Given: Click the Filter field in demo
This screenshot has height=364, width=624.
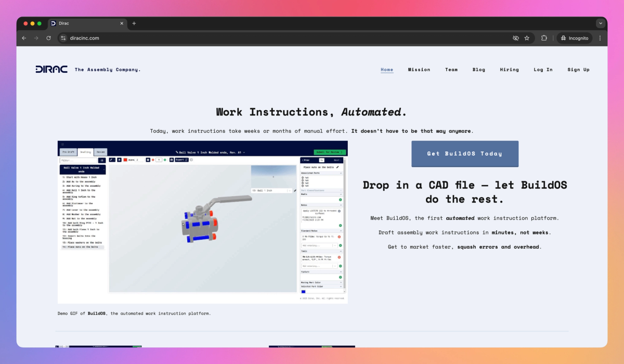Looking at the screenshot, I should coord(79,161).
